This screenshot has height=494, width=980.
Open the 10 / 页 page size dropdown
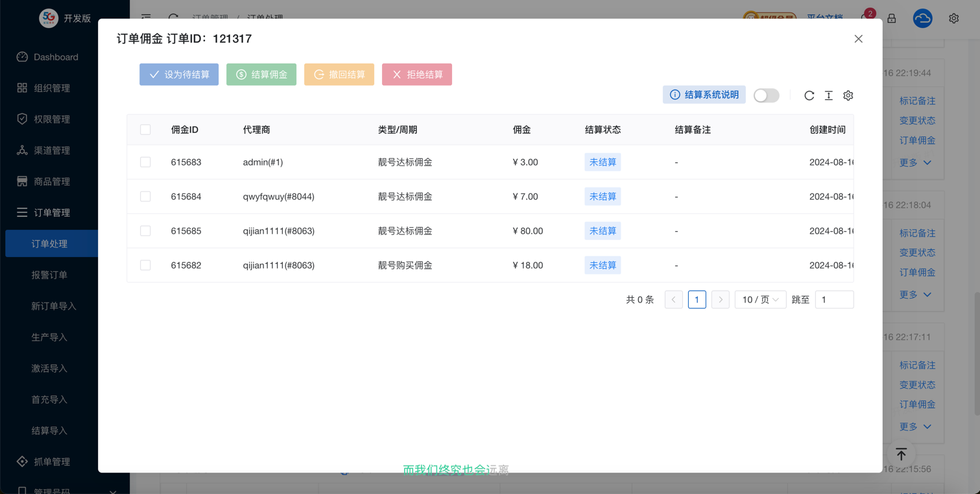760,300
